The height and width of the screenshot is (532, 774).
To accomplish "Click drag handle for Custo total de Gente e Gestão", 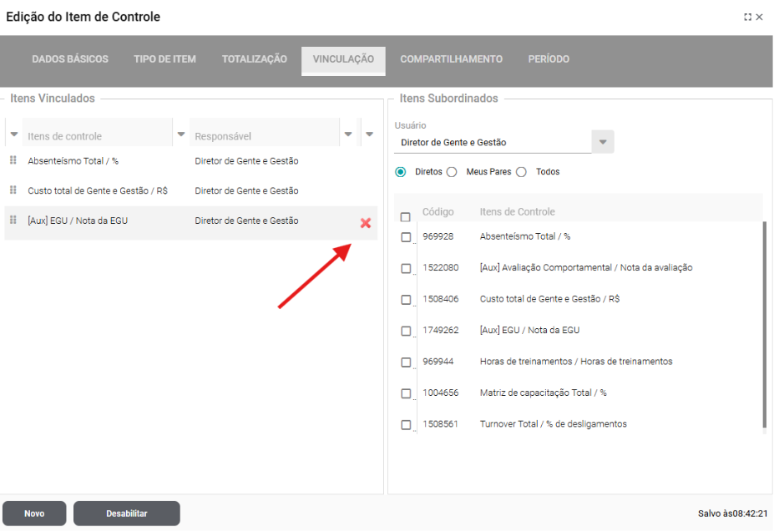I will tap(13, 190).
